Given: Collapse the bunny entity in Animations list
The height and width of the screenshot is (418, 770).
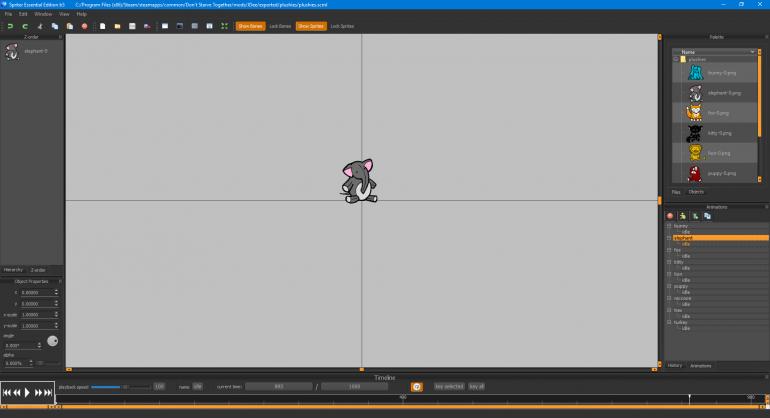Looking at the screenshot, I should 669,226.
